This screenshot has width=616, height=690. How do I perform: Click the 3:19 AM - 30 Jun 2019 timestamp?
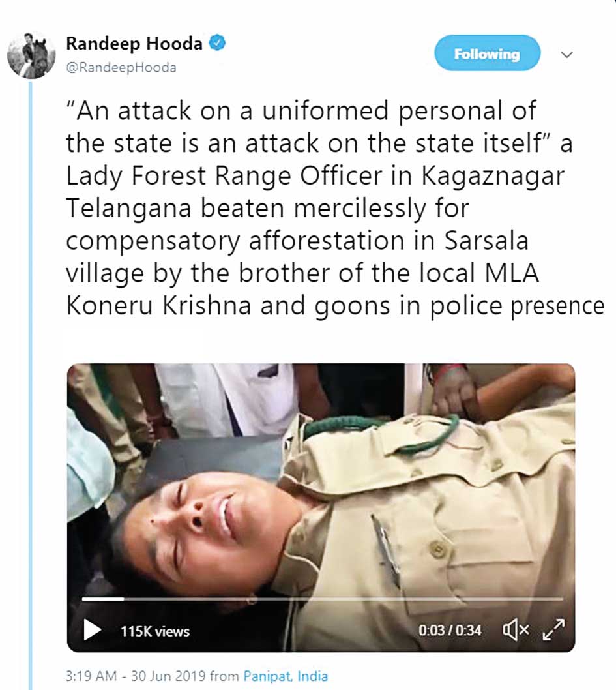(136, 676)
